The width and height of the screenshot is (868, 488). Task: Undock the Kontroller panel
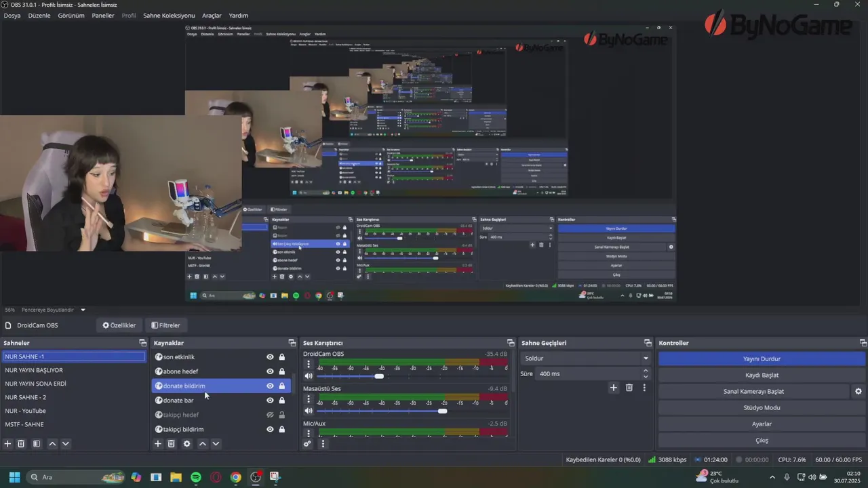coord(863,343)
